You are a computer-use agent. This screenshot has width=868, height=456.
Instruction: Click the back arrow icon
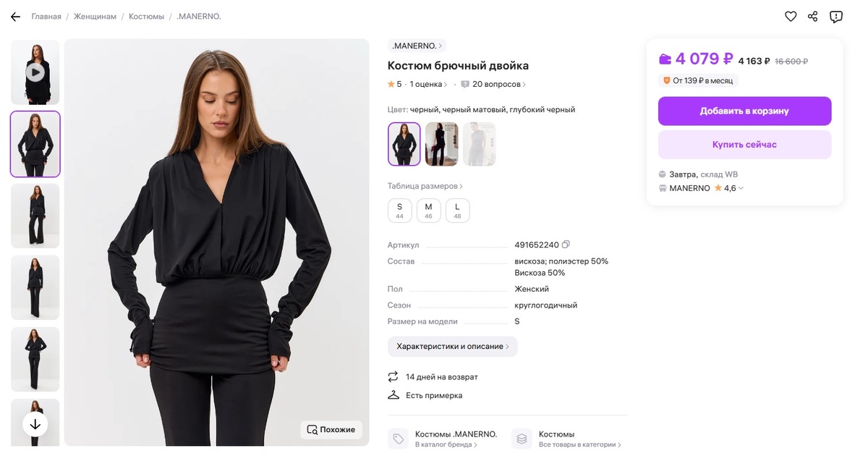(x=15, y=17)
